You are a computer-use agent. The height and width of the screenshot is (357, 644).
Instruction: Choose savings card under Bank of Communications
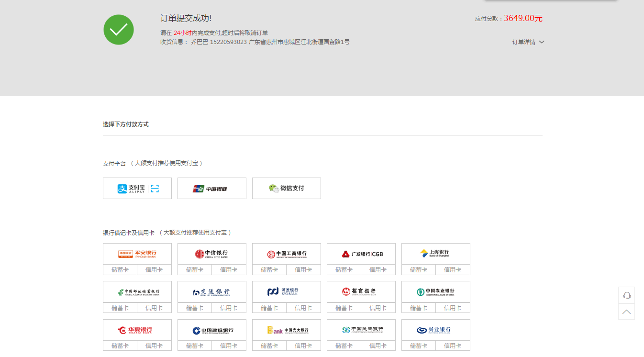tap(195, 308)
